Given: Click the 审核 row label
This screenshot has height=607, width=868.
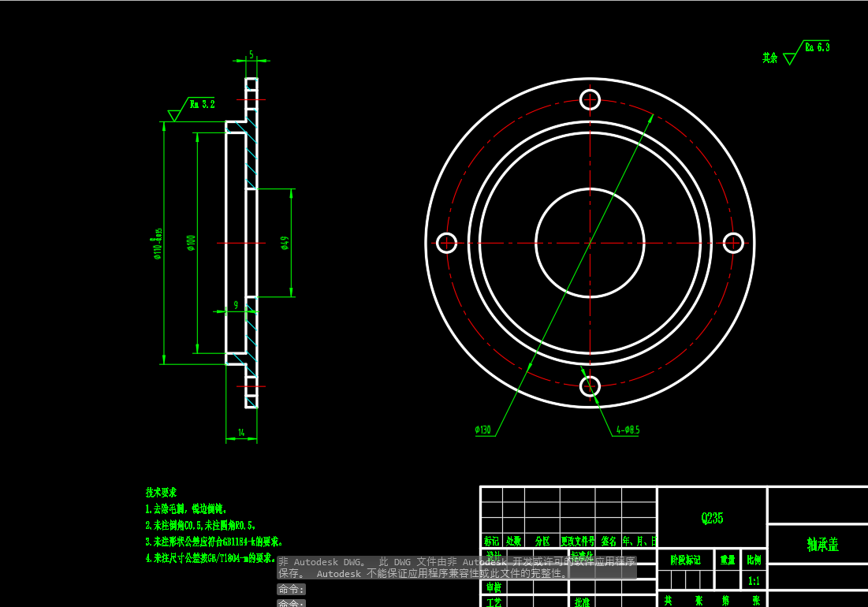Looking at the screenshot, I should coord(494,587).
